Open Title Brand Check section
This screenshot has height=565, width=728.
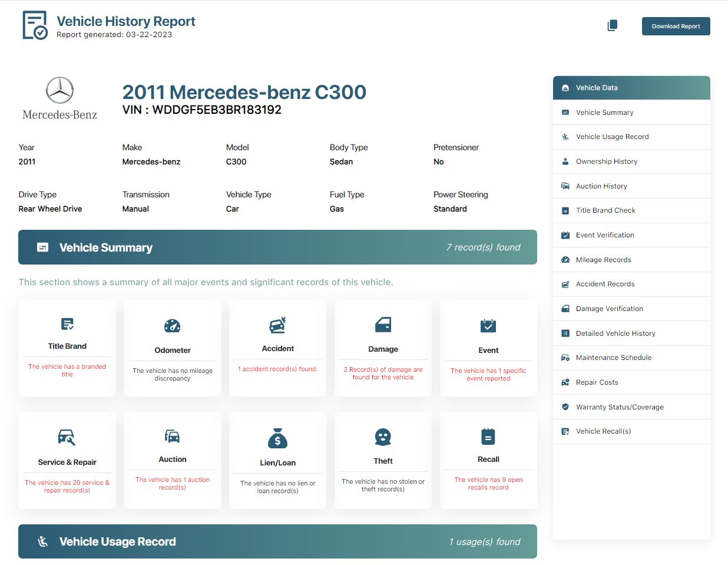[x=631, y=210]
